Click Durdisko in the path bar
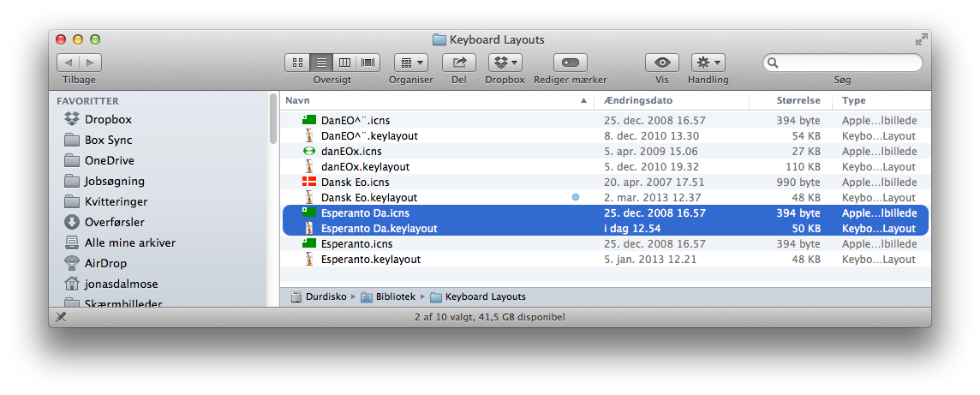The width and height of the screenshot is (980, 395). tap(326, 296)
